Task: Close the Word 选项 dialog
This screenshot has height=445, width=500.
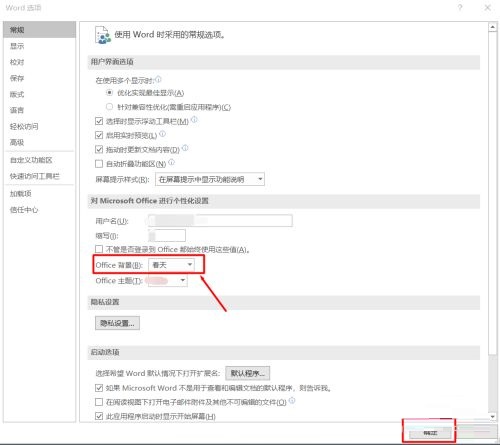Action: [x=487, y=7]
